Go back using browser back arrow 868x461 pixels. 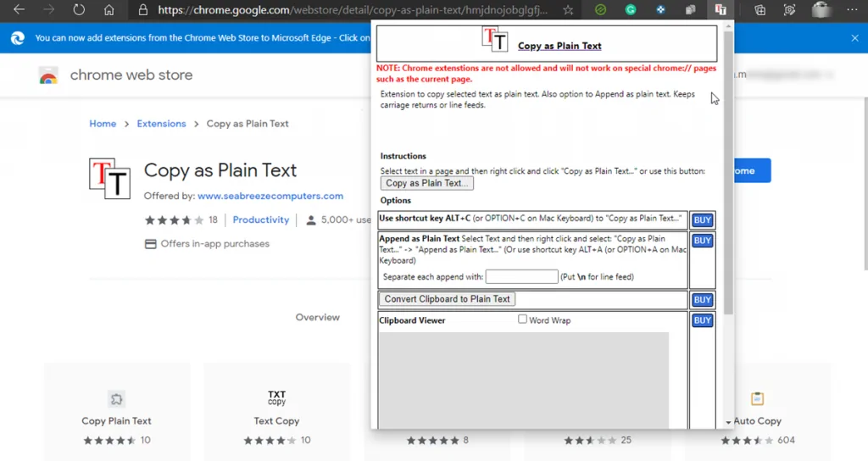coord(19,9)
